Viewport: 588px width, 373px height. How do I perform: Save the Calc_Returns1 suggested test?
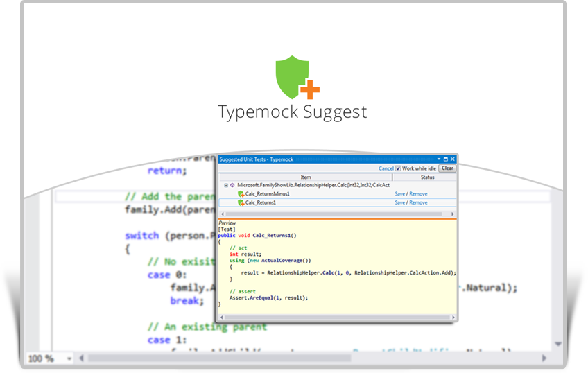tap(400, 202)
